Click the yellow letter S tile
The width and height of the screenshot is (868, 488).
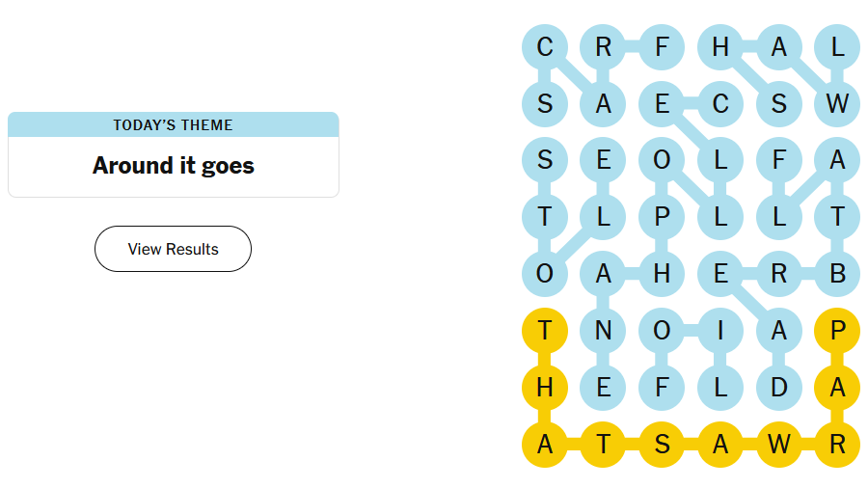coord(662,445)
